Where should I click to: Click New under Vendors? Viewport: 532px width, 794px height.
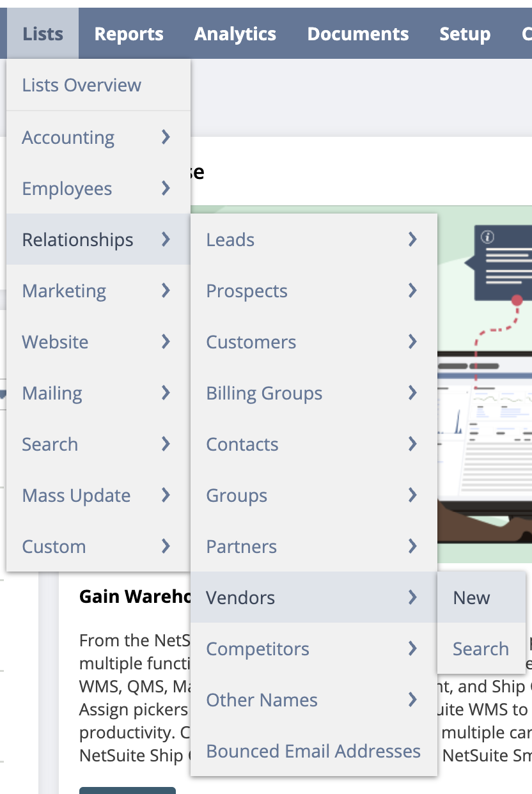point(471,598)
